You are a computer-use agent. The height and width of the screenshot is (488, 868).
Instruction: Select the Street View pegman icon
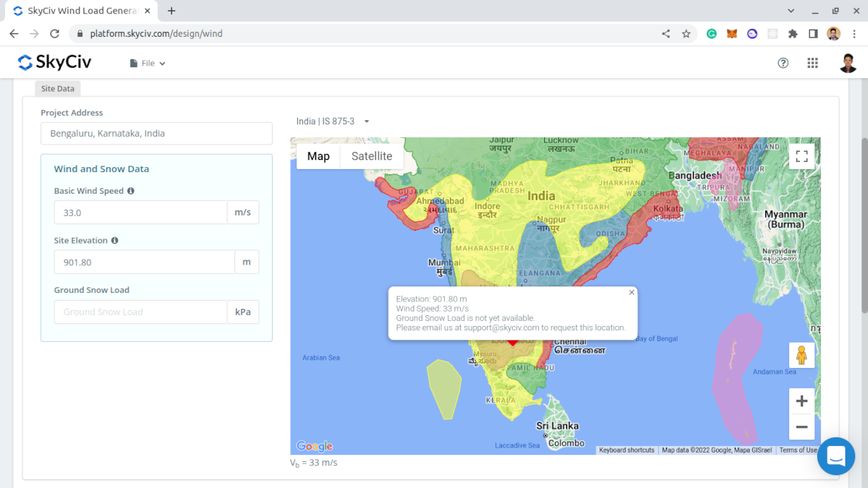801,355
